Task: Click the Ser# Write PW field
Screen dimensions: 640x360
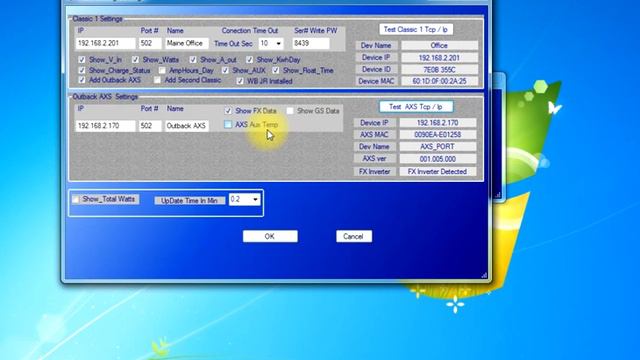Action: 311,43
